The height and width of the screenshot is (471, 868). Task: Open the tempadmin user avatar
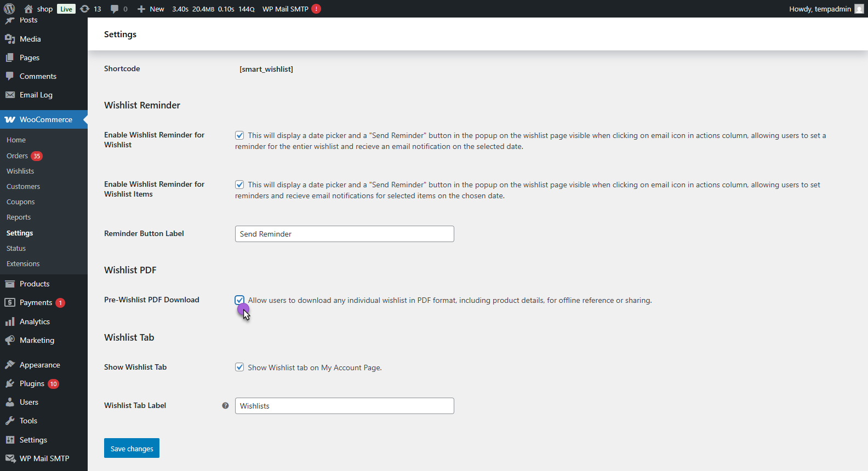(859, 9)
